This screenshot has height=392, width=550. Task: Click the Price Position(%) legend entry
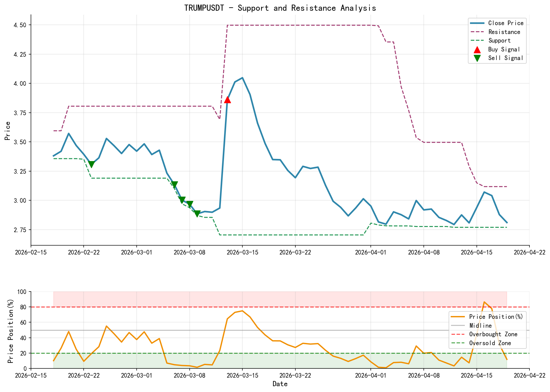[487, 317]
